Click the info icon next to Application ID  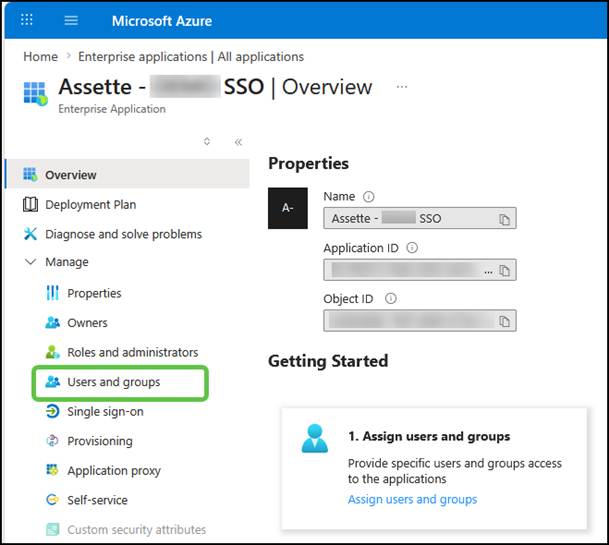[412, 248]
